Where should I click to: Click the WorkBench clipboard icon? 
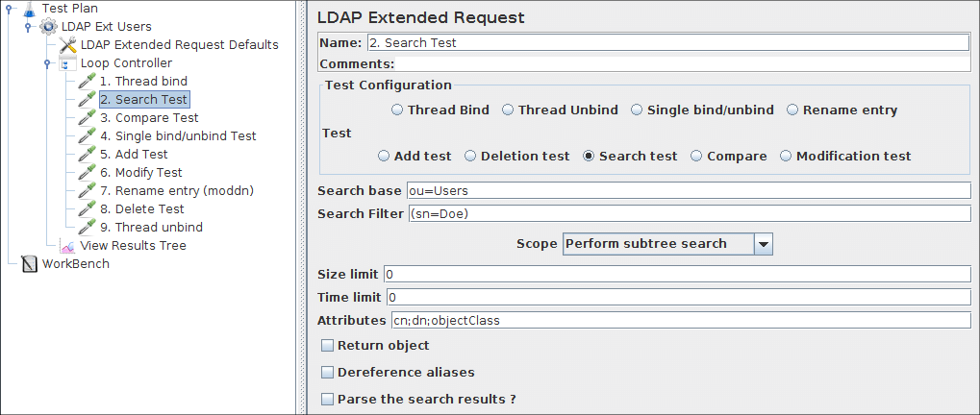29,264
